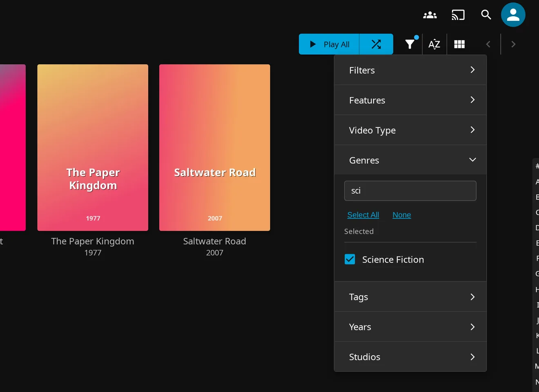Viewport: 539px width, 392px height.
Task: Open the Saltwater Road poster
Action: (215, 147)
